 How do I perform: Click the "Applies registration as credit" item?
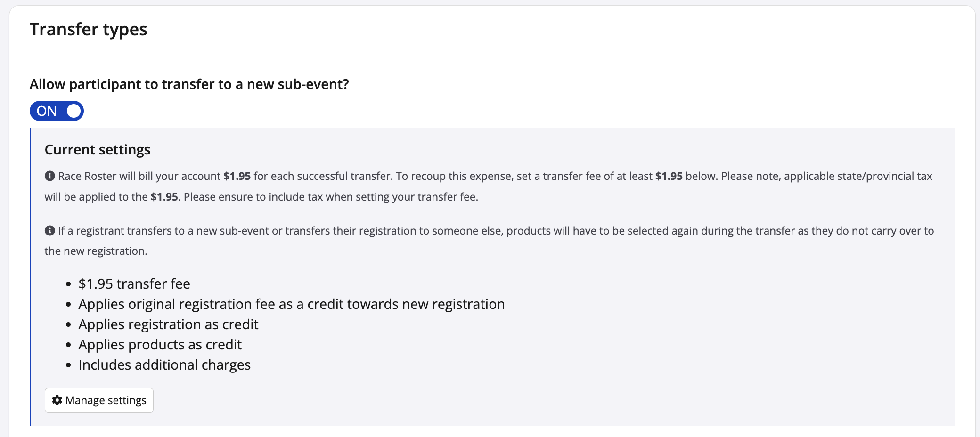click(168, 324)
